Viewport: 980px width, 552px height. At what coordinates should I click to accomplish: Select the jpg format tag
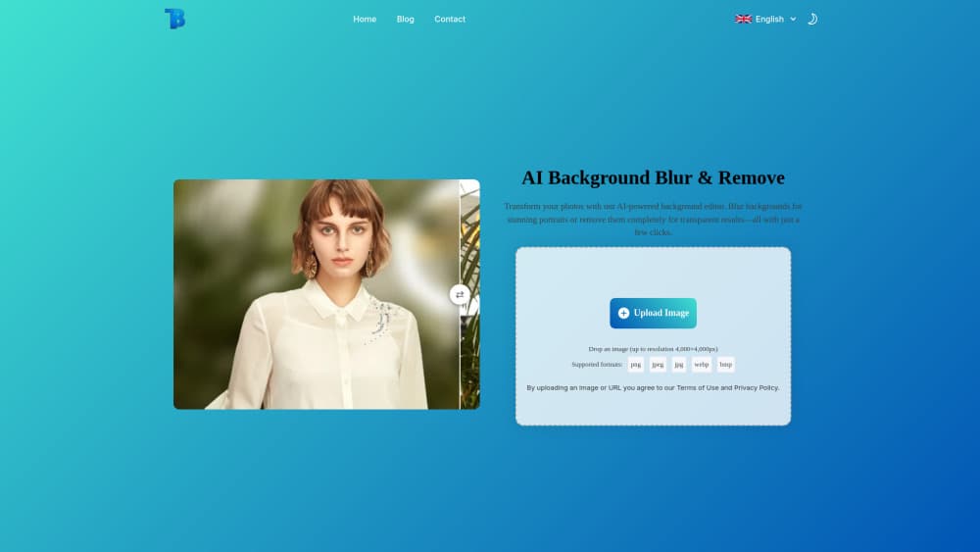pyautogui.click(x=679, y=365)
